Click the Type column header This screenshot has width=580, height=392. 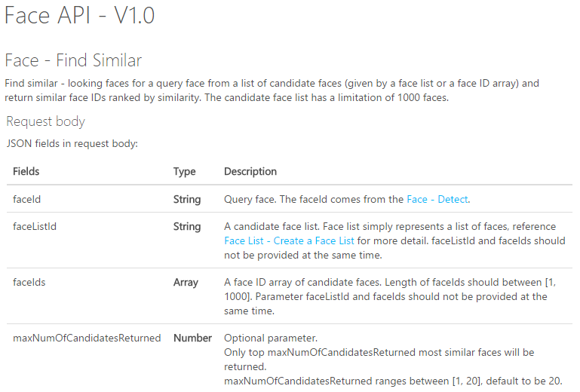tap(185, 171)
